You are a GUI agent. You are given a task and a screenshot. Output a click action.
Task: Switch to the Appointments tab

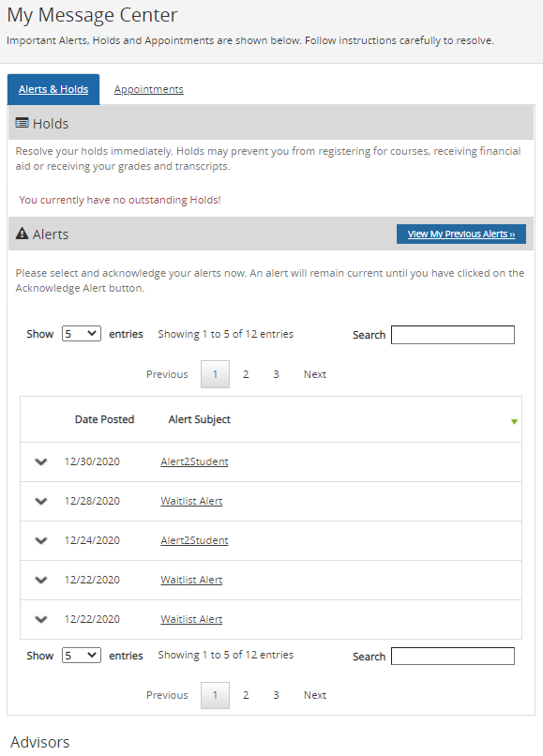coord(148,89)
